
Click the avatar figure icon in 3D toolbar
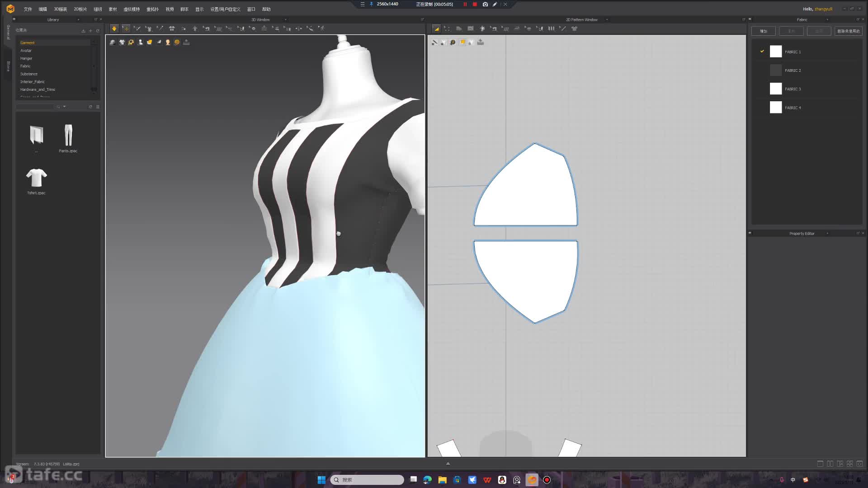(x=195, y=28)
